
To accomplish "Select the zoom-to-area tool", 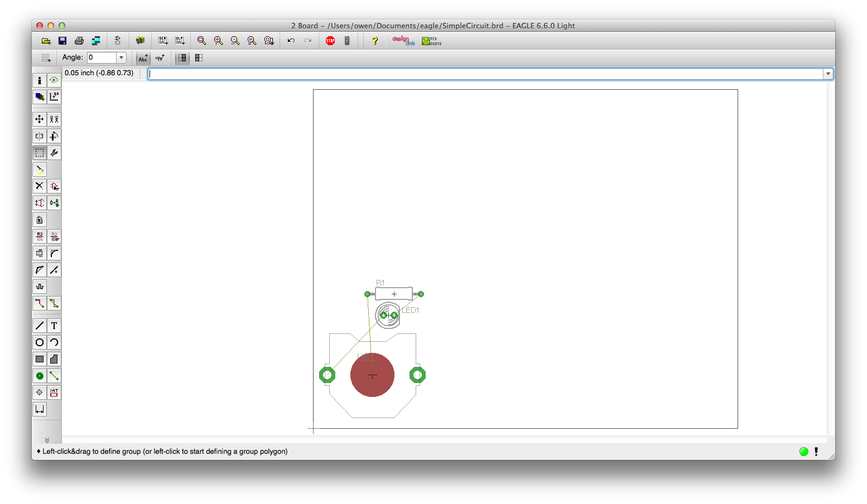I will pyautogui.click(x=269, y=41).
